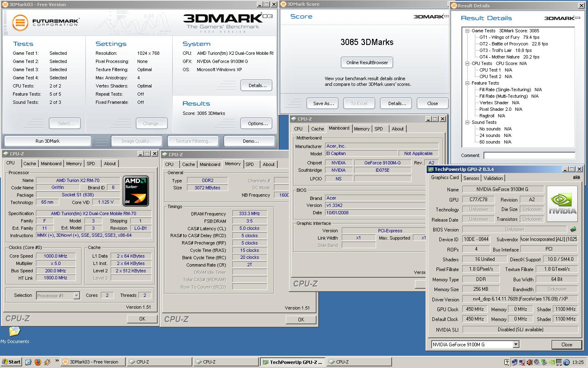
Task: Click the Comment input field in Result Details
Action: coord(529,155)
